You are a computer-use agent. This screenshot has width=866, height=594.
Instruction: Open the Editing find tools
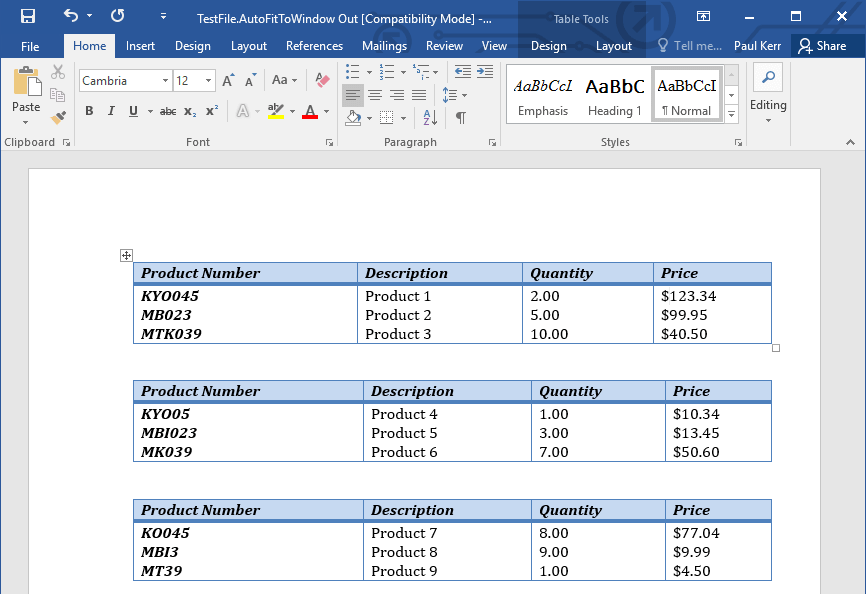pos(768,94)
